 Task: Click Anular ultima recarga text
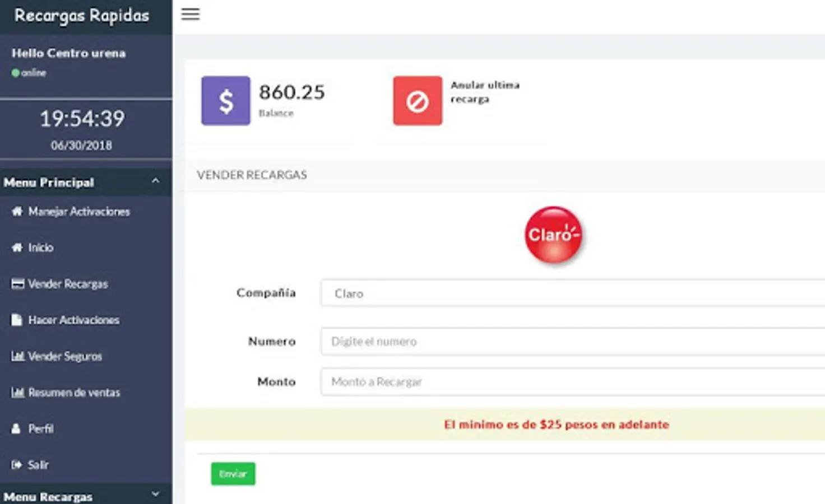[x=485, y=92]
